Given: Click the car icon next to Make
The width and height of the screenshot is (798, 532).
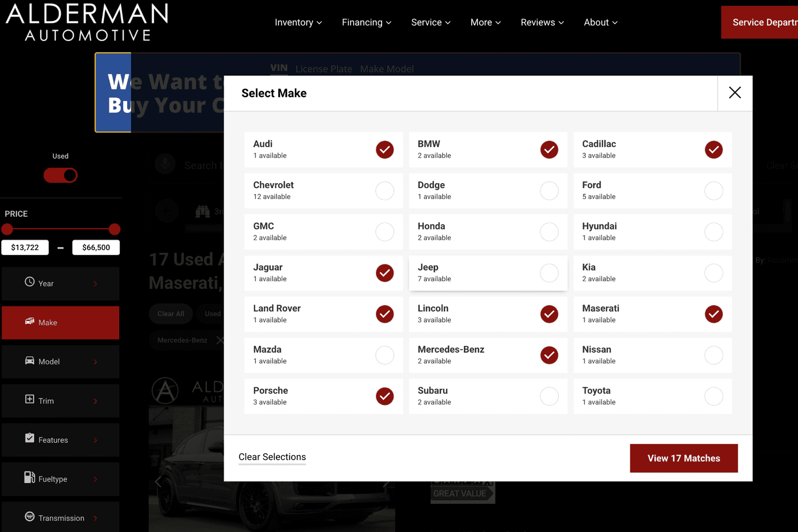Looking at the screenshot, I should pos(30,321).
